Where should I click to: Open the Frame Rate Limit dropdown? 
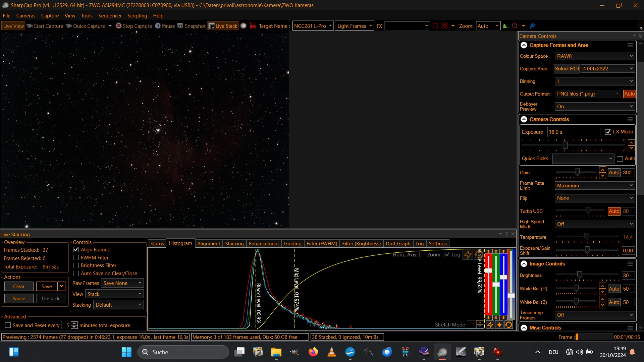pos(595,186)
